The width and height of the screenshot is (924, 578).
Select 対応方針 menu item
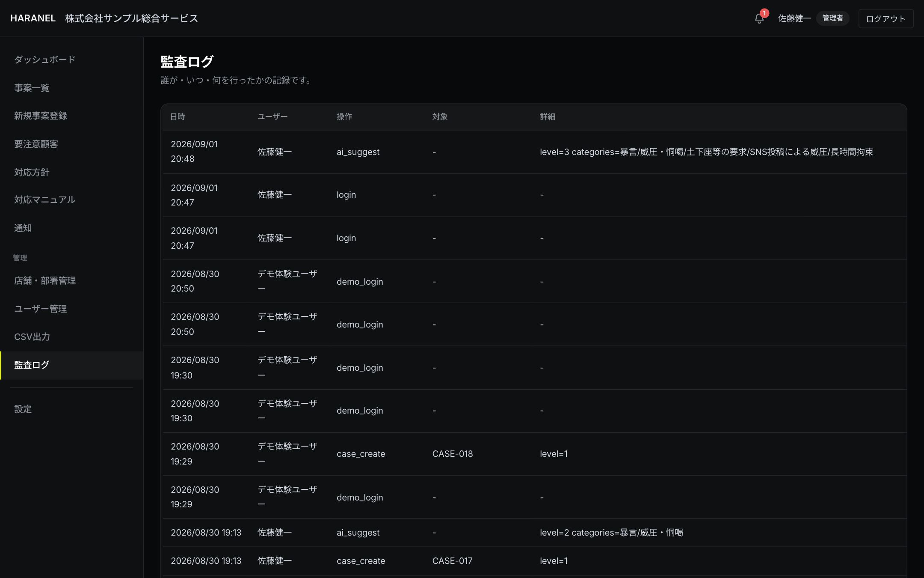[32, 172]
